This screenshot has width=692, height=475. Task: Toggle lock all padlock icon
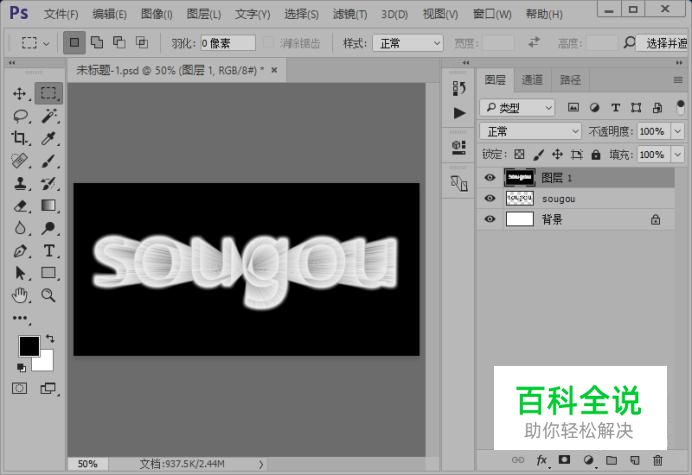tap(596, 154)
